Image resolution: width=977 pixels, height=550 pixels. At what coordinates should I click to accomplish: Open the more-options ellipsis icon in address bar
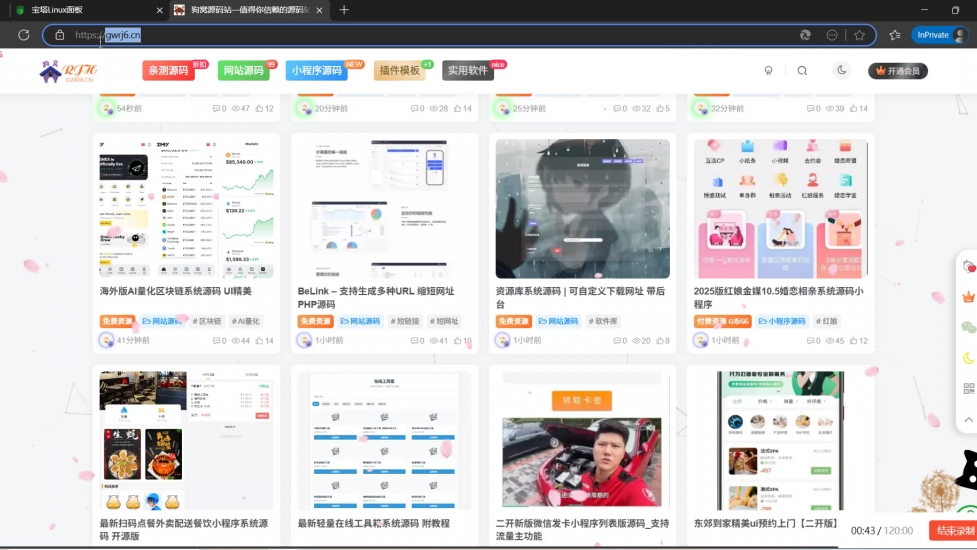[832, 35]
